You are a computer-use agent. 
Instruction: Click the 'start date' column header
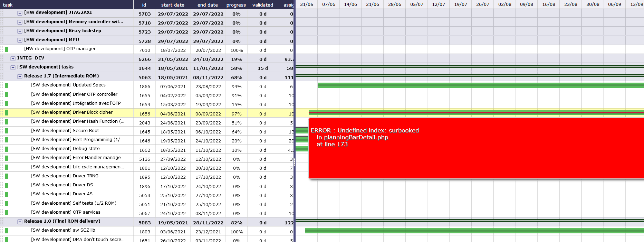pos(173,5)
